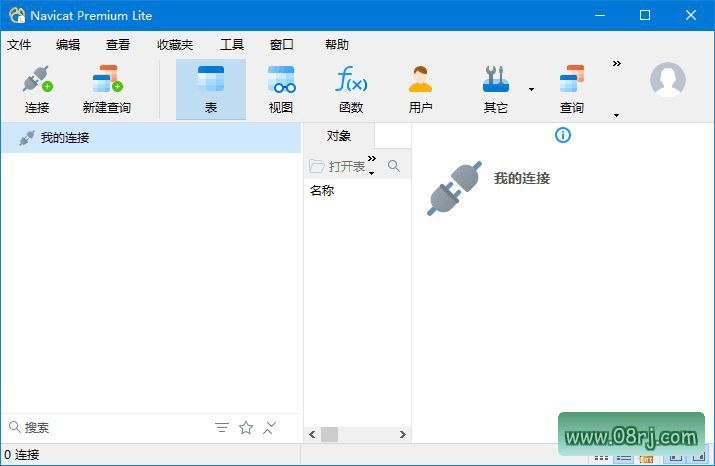Open the 编辑 menu
The width and height of the screenshot is (715, 466).
tap(68, 45)
